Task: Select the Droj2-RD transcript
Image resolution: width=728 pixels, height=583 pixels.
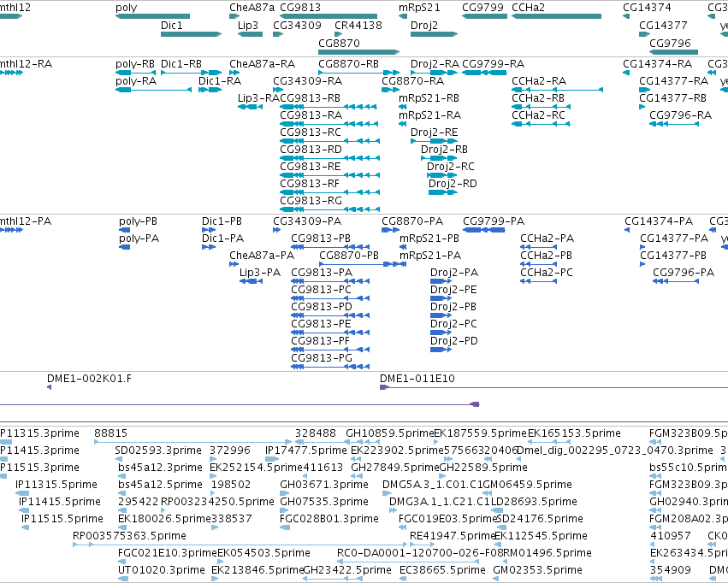Action: 443,192
